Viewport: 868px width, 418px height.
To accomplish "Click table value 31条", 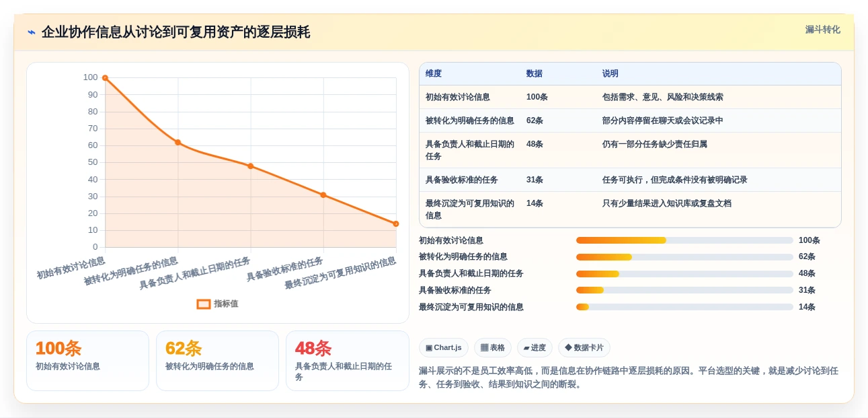I will click(x=535, y=180).
